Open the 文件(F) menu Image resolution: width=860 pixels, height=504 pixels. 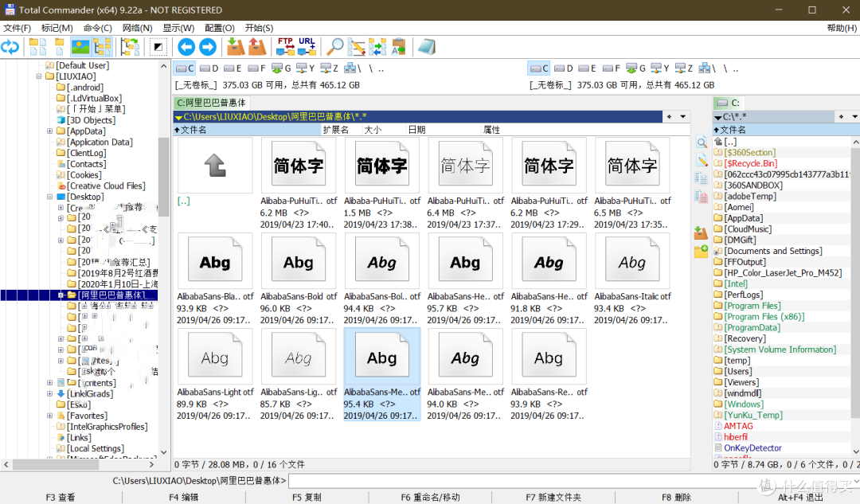17,28
